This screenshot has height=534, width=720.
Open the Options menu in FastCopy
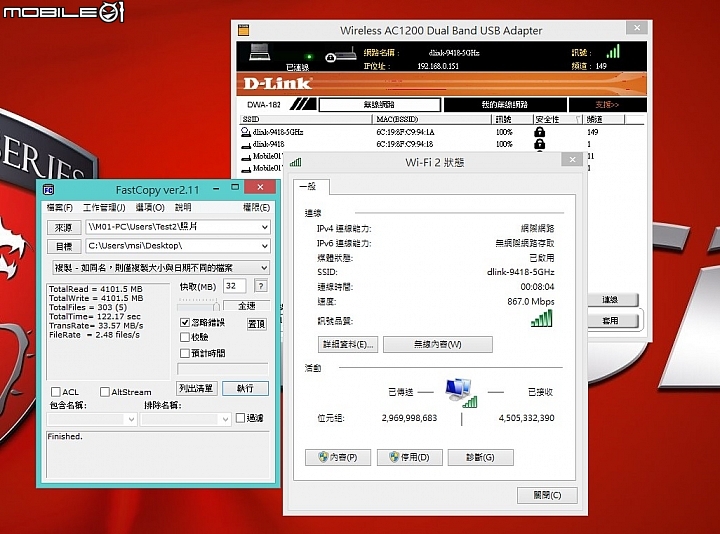point(150,208)
